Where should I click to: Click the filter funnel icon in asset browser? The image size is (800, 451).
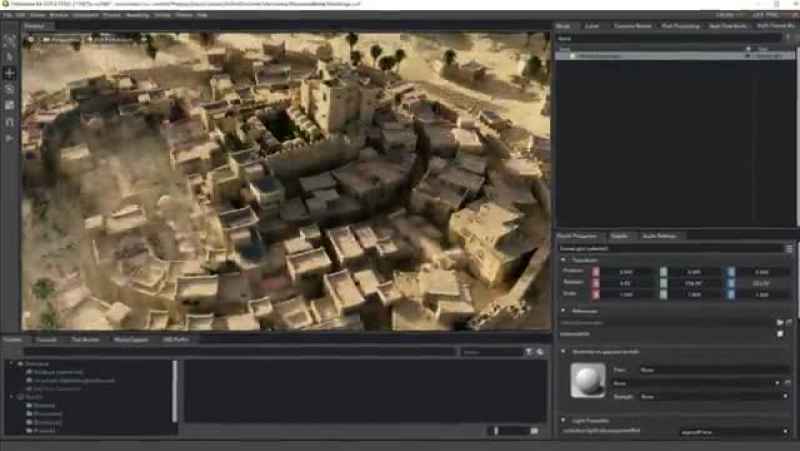529,352
